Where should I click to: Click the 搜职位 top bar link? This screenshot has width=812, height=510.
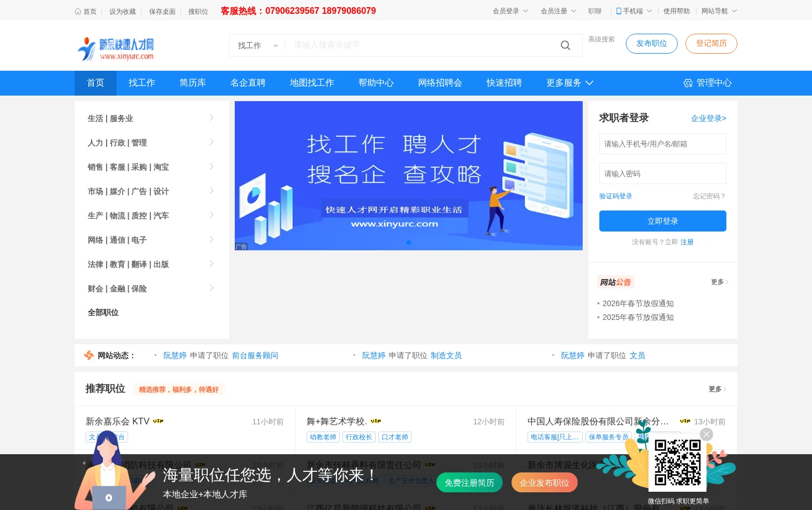[x=198, y=12]
